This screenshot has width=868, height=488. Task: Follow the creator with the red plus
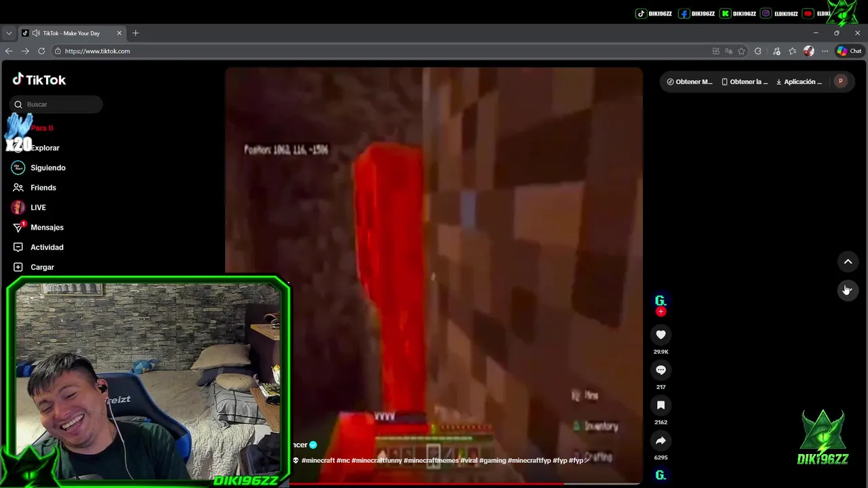(x=660, y=312)
